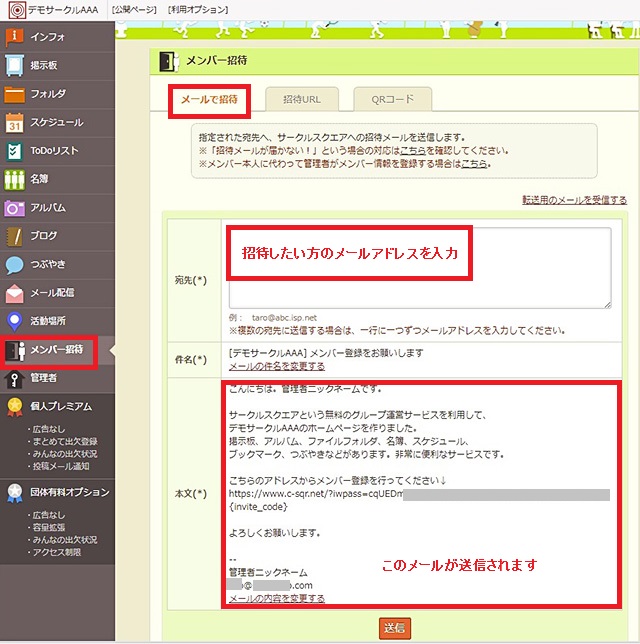Screen dimensions: 640x644
Task: Open こちら link for undelivered invitation mail
Action: point(413,151)
